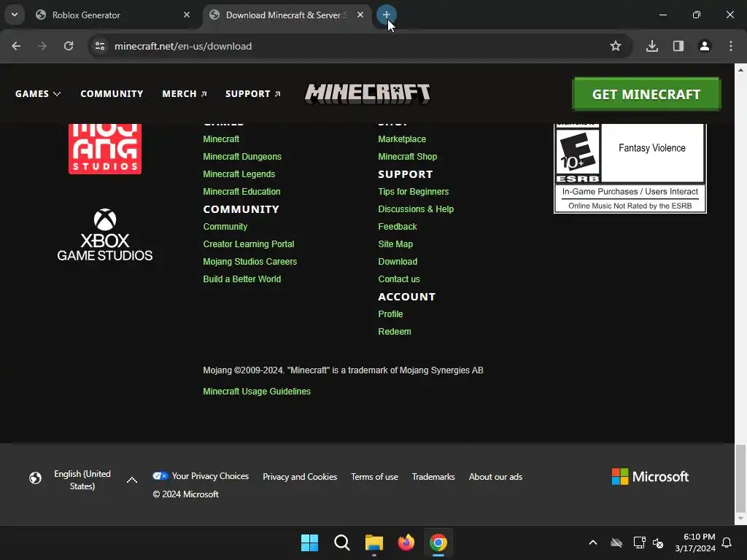Open a new browser tab
Screen dimensions: 747x560
pyautogui.click(x=386, y=15)
